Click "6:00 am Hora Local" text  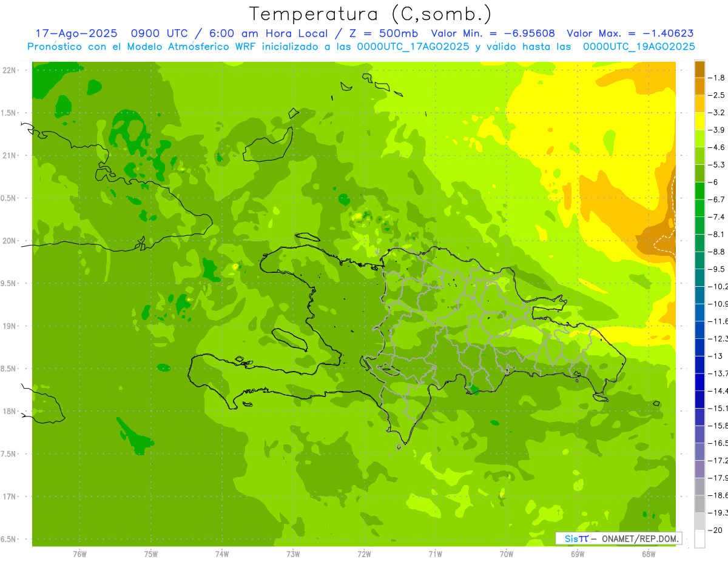point(269,33)
